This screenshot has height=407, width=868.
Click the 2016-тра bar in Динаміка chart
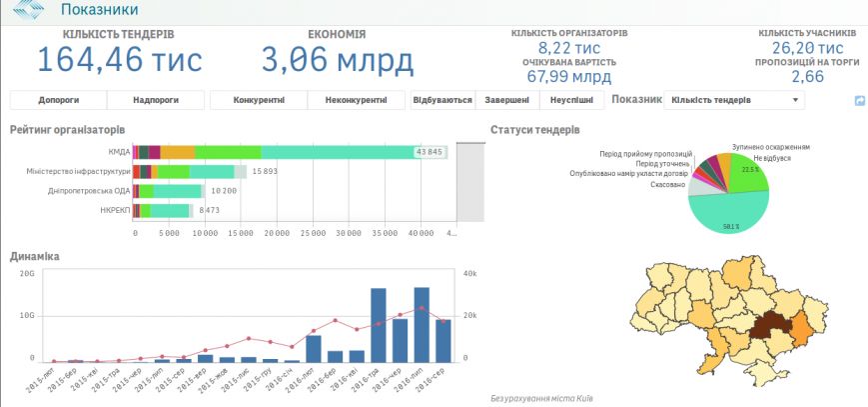(x=379, y=325)
